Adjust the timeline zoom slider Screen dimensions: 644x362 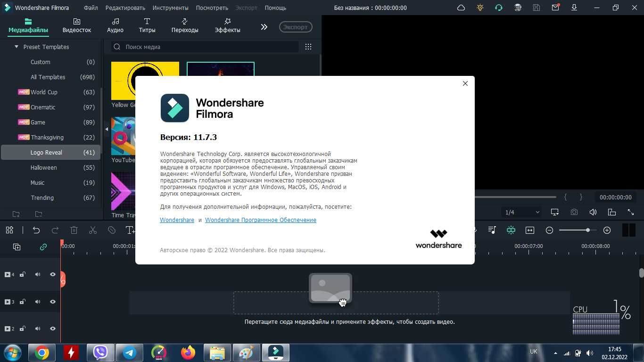point(587,230)
